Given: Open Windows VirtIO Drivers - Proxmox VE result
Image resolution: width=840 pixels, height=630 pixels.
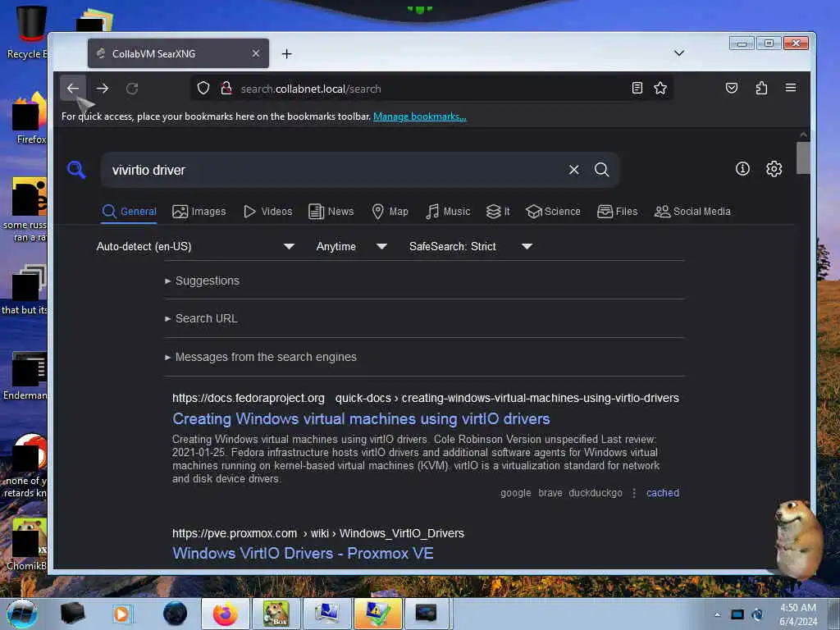Looking at the screenshot, I should click(303, 554).
